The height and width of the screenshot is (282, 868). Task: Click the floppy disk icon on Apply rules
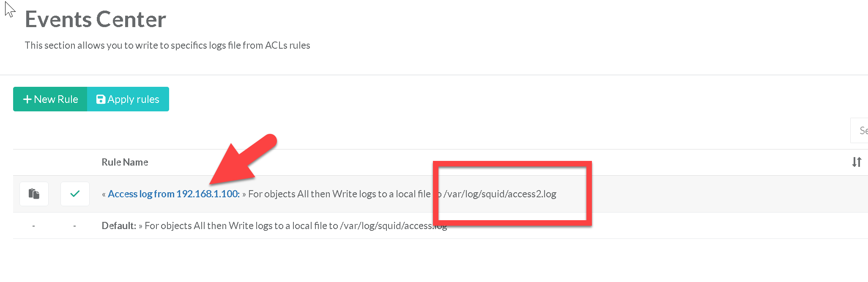coord(101,100)
